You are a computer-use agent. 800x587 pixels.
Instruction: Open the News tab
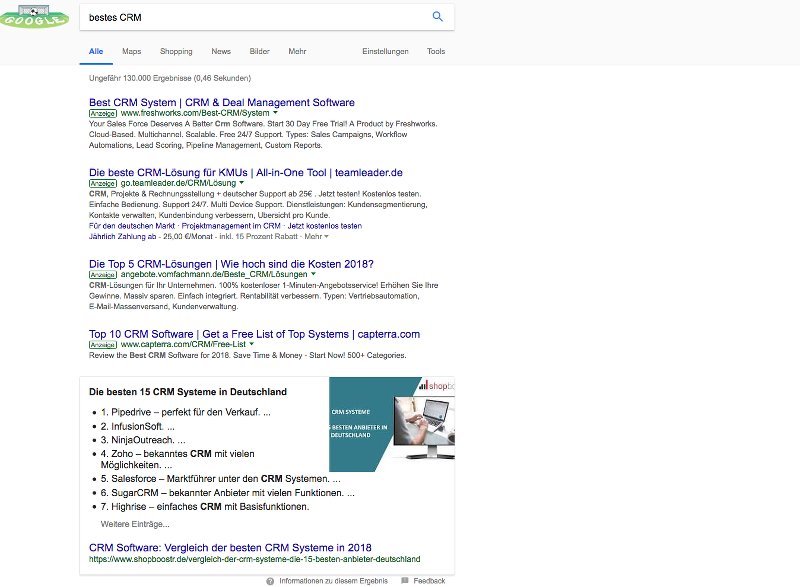(221, 51)
